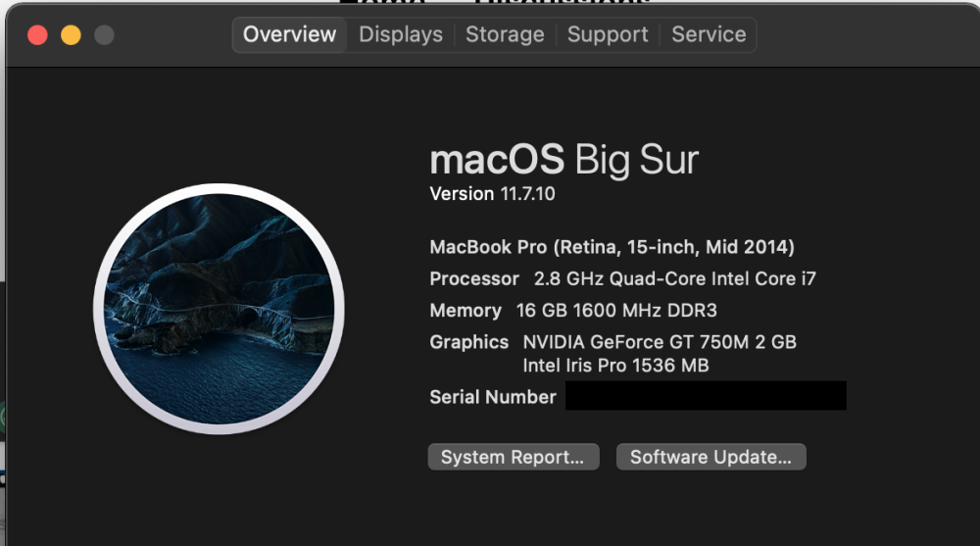Click the Graphics label
The width and height of the screenshot is (980, 546).
pyautogui.click(x=468, y=342)
